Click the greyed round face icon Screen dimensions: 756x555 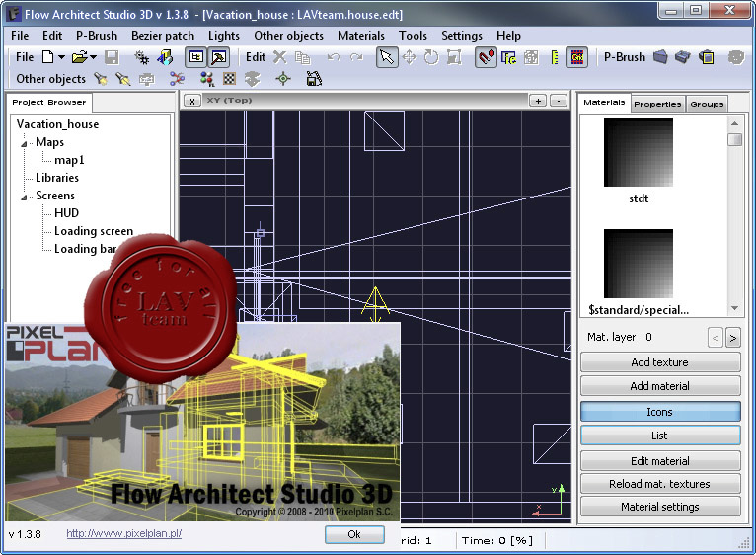click(735, 57)
